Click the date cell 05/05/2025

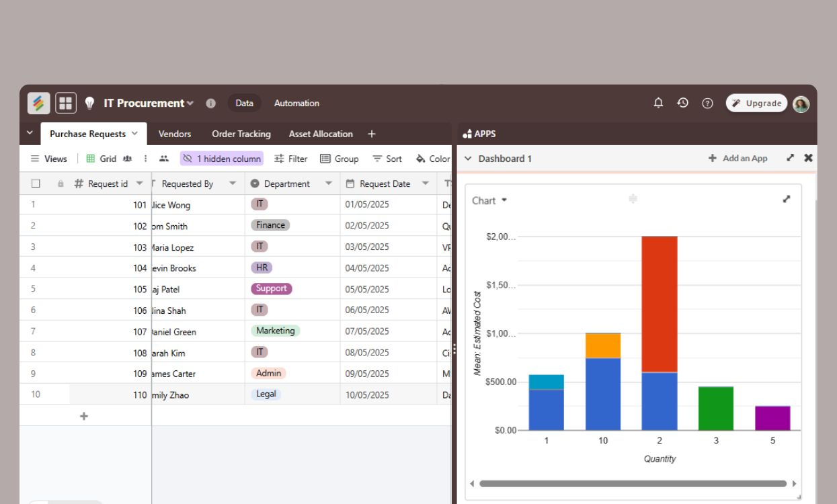tap(388, 289)
